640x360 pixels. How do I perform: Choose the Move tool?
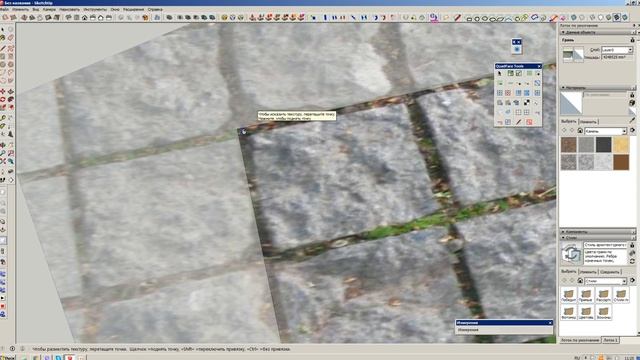[x=3, y=91]
